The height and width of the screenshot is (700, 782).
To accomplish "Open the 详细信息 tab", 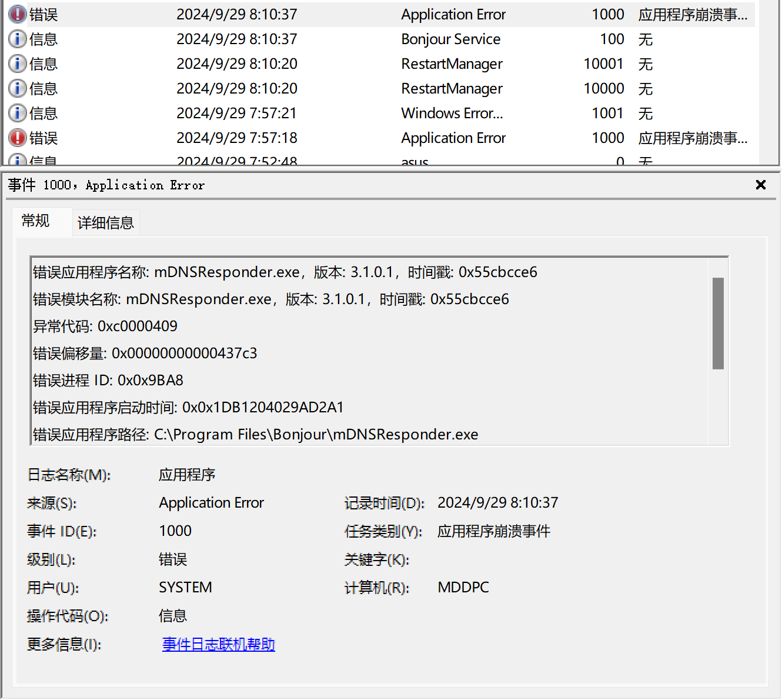I will point(106,223).
